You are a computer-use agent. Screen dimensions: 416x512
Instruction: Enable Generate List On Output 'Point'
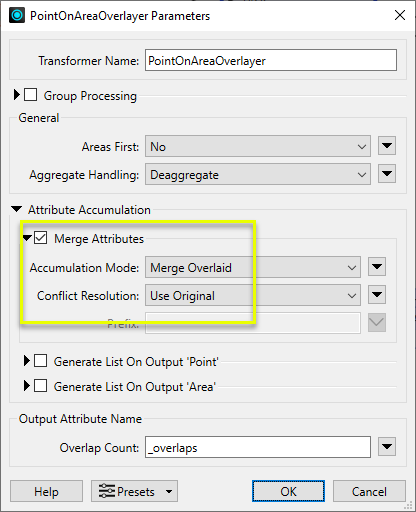click(x=40, y=361)
